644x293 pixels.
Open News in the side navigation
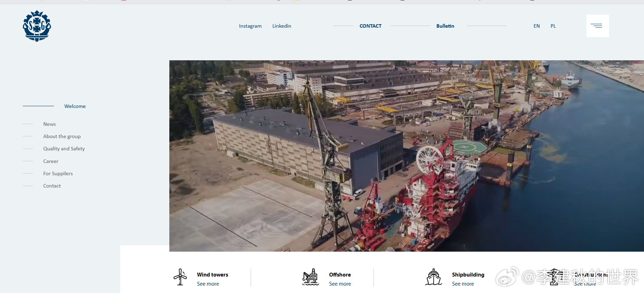49,124
